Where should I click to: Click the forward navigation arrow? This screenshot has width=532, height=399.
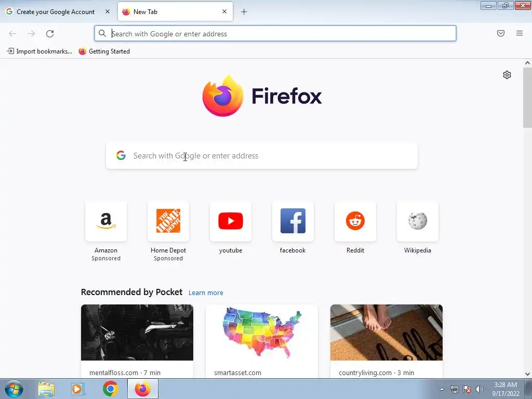31,34
